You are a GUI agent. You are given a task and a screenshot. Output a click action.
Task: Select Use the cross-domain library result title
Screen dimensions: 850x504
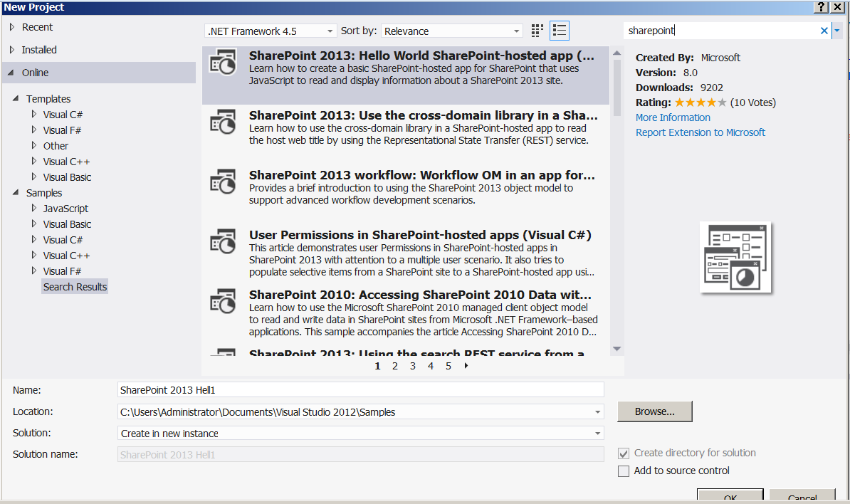424,115
